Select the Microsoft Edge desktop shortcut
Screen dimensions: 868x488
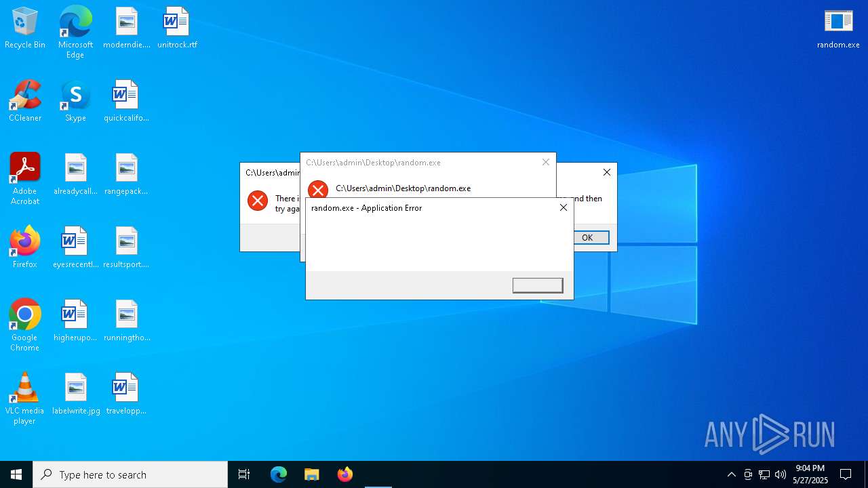tap(75, 33)
